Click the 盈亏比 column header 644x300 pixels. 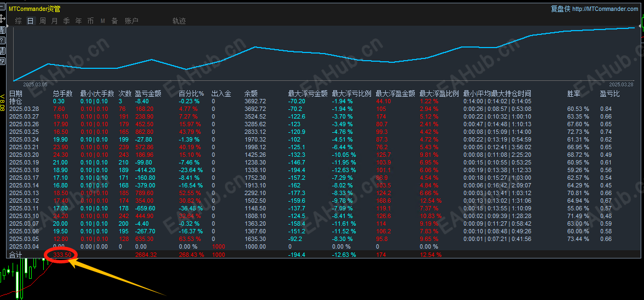coord(610,94)
